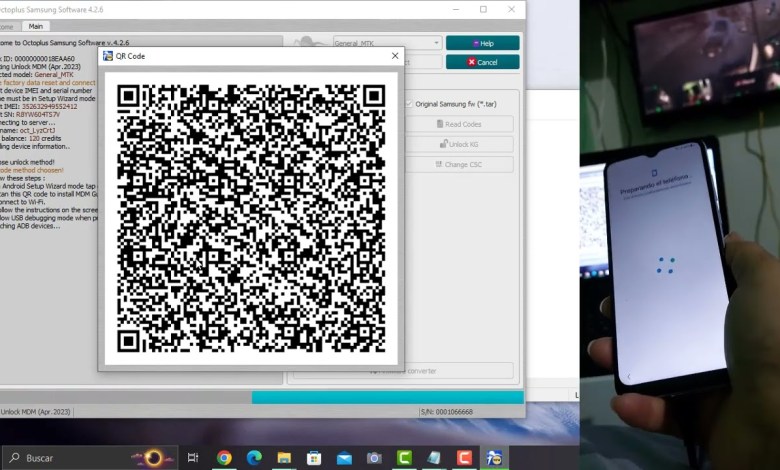Click the selected model General_MTK log line
780x470 pixels.
37,75
